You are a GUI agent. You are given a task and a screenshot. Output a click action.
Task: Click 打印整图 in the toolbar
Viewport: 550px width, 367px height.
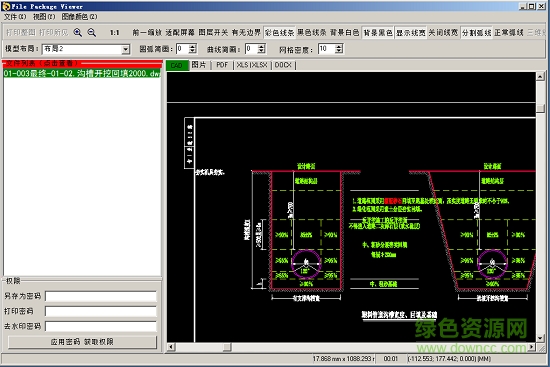pos(21,33)
